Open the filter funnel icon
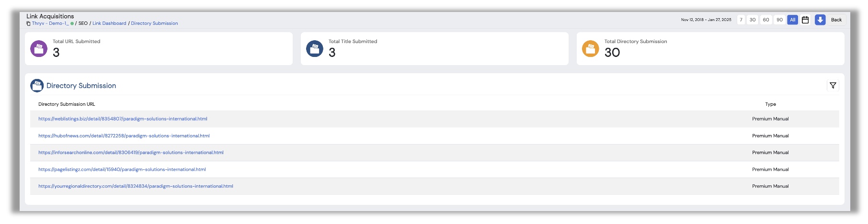This screenshot has width=868, height=224. click(x=833, y=86)
